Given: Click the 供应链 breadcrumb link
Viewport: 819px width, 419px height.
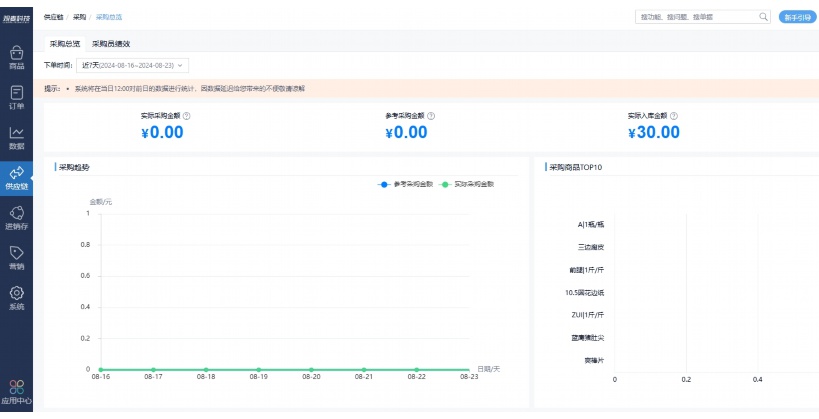Looking at the screenshot, I should coord(54,17).
